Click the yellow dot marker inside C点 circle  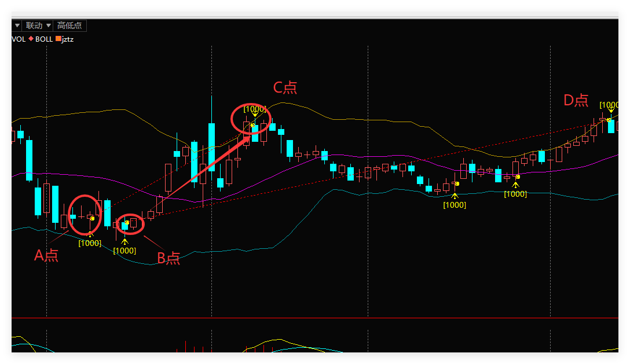[252, 124]
